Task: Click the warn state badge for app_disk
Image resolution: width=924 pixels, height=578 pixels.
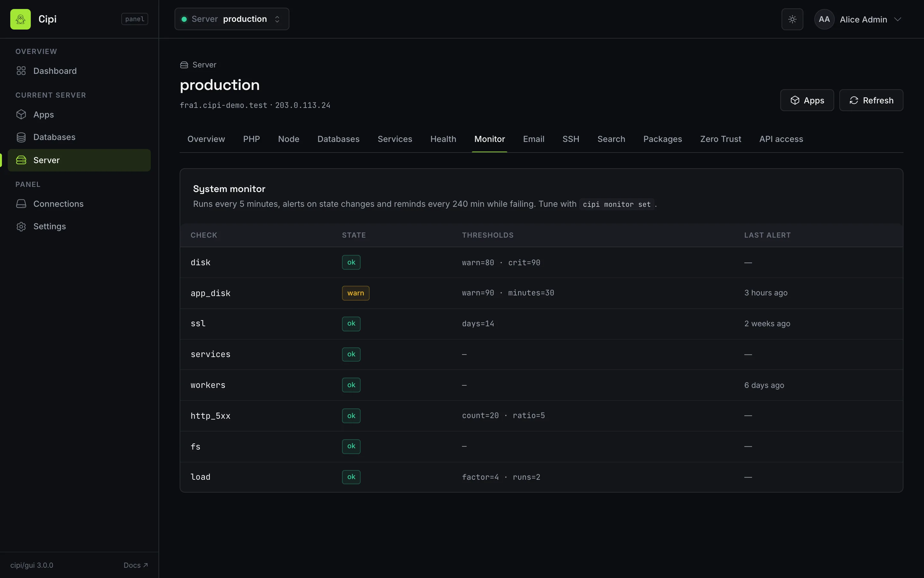Action: [x=355, y=293]
